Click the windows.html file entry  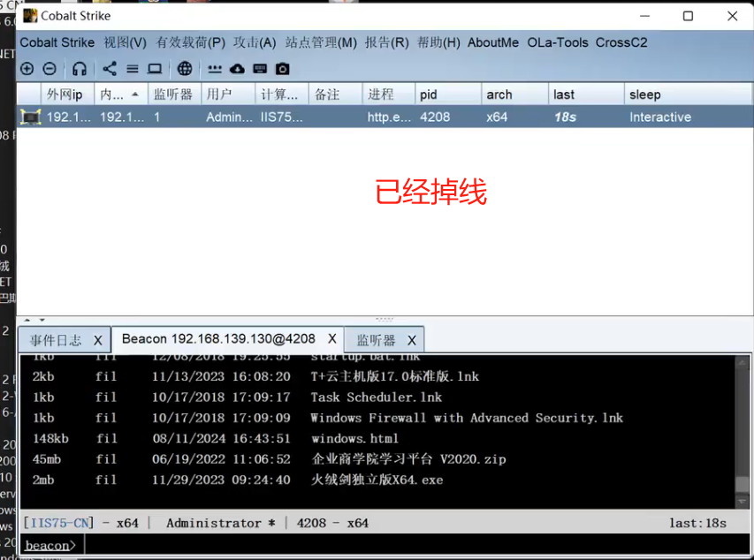pos(354,438)
